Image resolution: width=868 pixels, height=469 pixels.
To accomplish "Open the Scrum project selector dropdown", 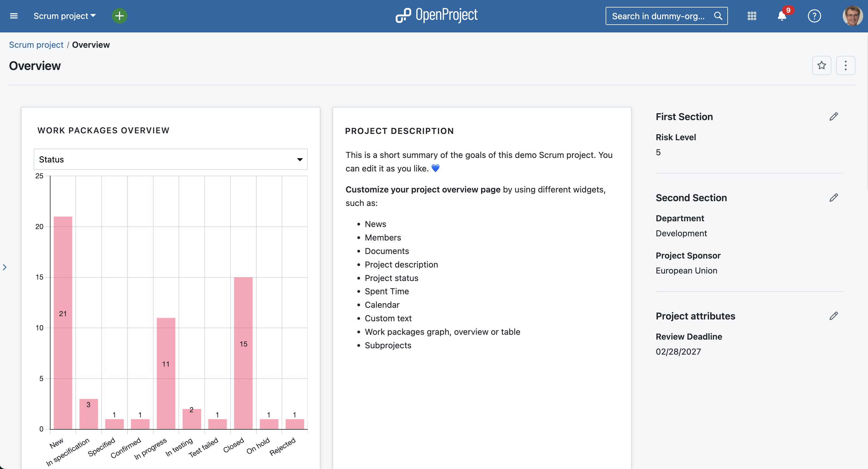I will point(64,16).
